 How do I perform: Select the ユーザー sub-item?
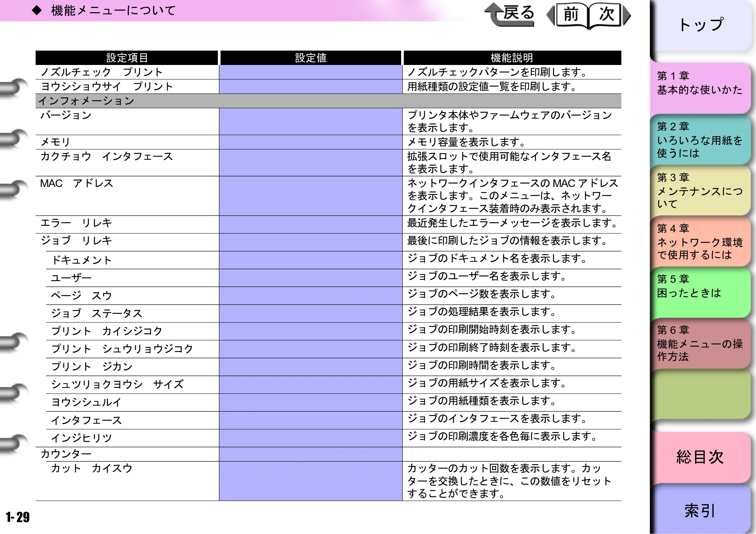(x=71, y=278)
